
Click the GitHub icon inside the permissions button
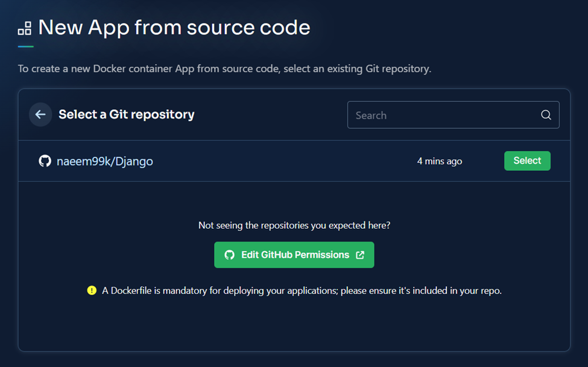(230, 255)
